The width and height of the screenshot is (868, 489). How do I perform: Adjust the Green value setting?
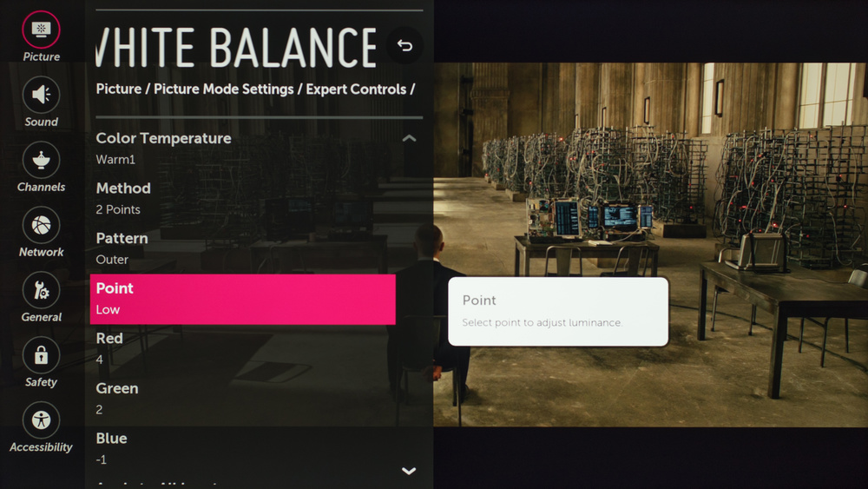tap(243, 399)
